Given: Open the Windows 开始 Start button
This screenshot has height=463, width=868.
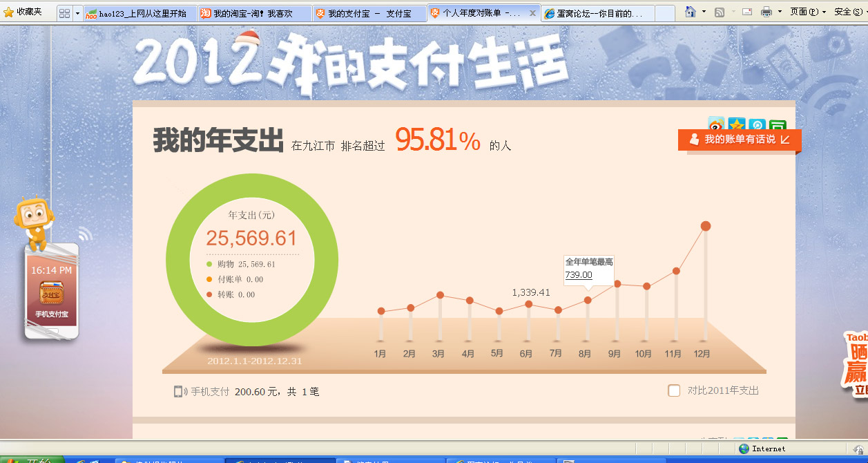Looking at the screenshot, I should tap(32, 460).
